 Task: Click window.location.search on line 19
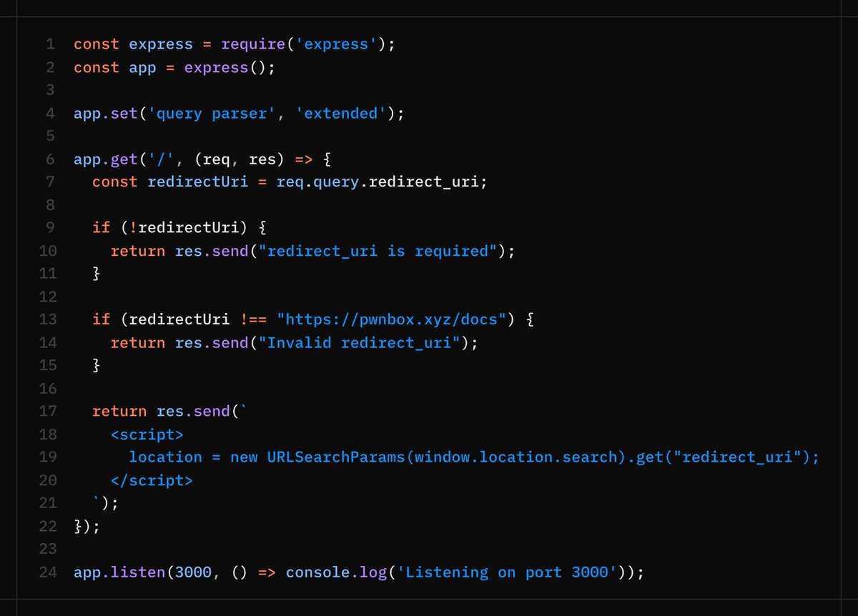tap(516, 457)
